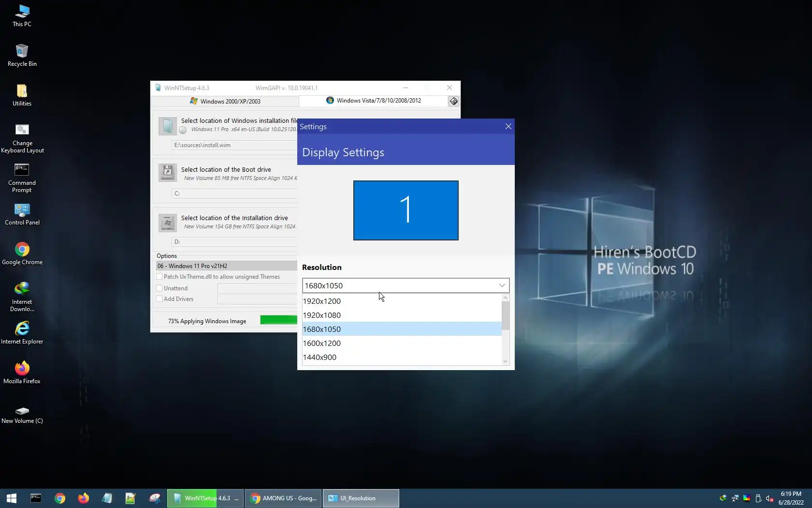Select highlighted 1680x1050 list option
The width and height of the screenshot is (812, 508).
402,329
